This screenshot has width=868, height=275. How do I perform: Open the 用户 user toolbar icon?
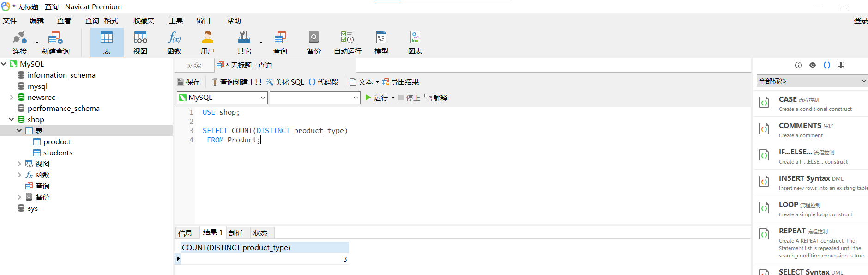(208, 42)
